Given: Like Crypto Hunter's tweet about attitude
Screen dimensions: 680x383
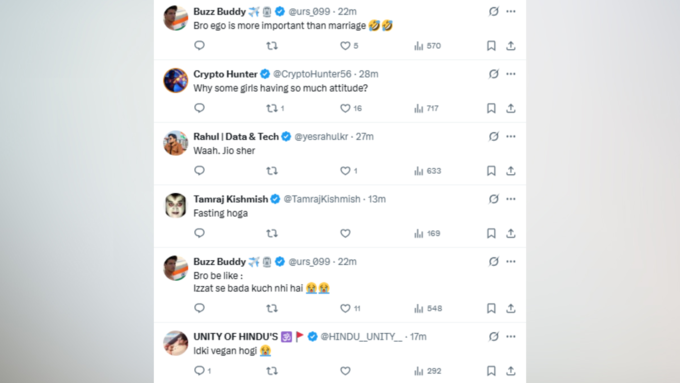Looking at the screenshot, I should [x=351, y=108].
